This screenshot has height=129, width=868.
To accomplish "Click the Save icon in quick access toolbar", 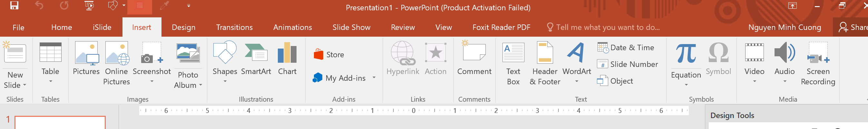I will coord(14,6).
